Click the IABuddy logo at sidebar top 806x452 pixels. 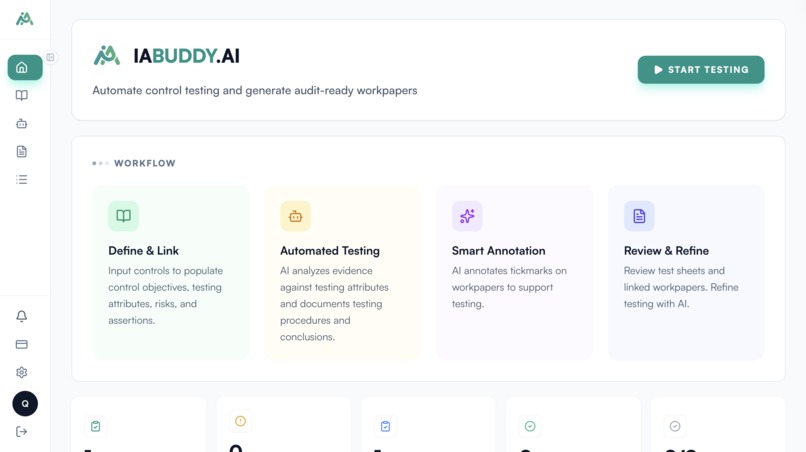click(24, 19)
